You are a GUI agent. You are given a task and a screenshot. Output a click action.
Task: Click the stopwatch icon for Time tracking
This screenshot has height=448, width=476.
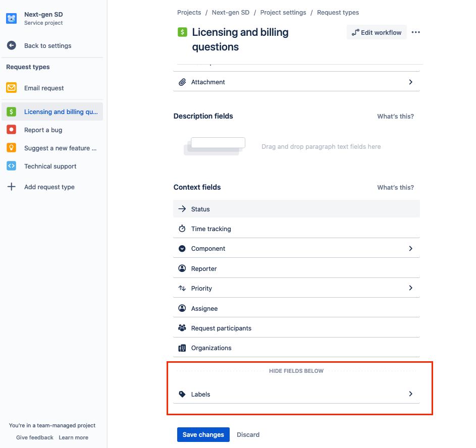(x=182, y=229)
